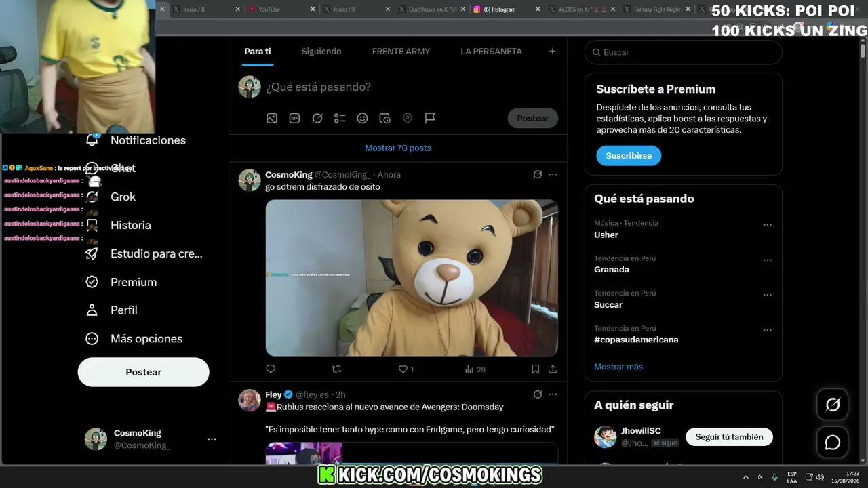
Task: Add a photo or video to the post
Action: click(x=272, y=118)
